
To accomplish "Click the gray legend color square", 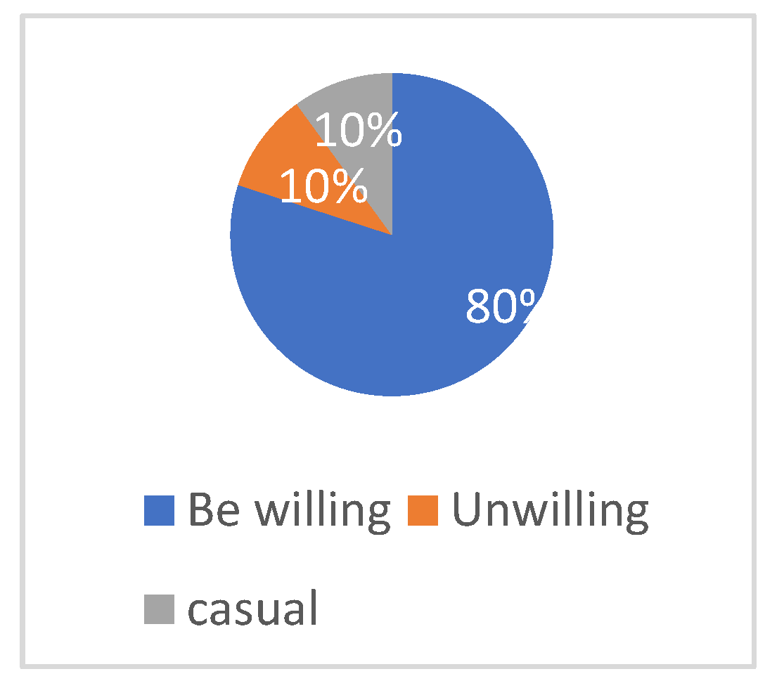I will 159,609.
